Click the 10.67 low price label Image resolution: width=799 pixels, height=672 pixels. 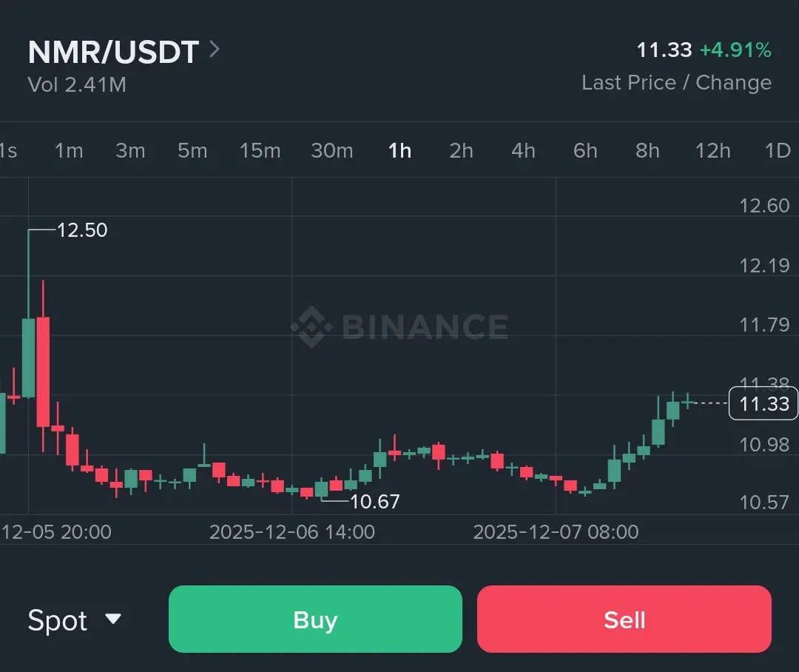click(x=374, y=502)
